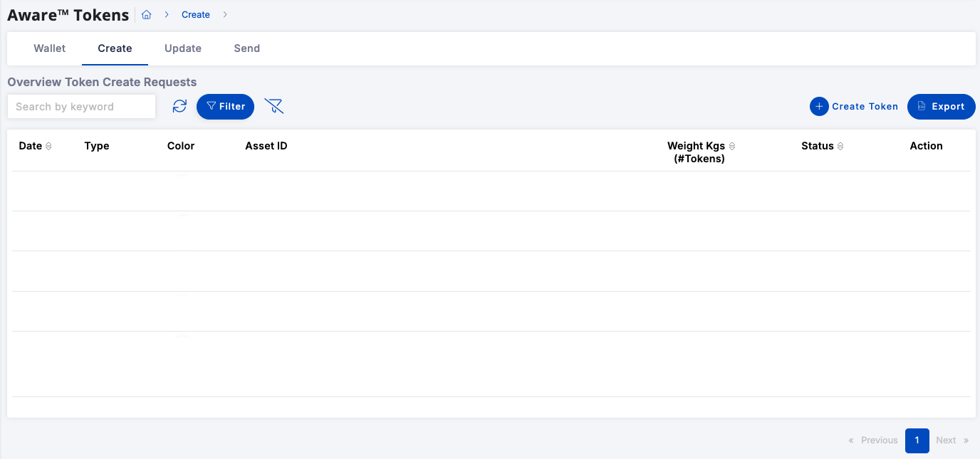Focus the Search by keyword field
Image resolution: width=980 pixels, height=459 pixels.
[x=81, y=106]
